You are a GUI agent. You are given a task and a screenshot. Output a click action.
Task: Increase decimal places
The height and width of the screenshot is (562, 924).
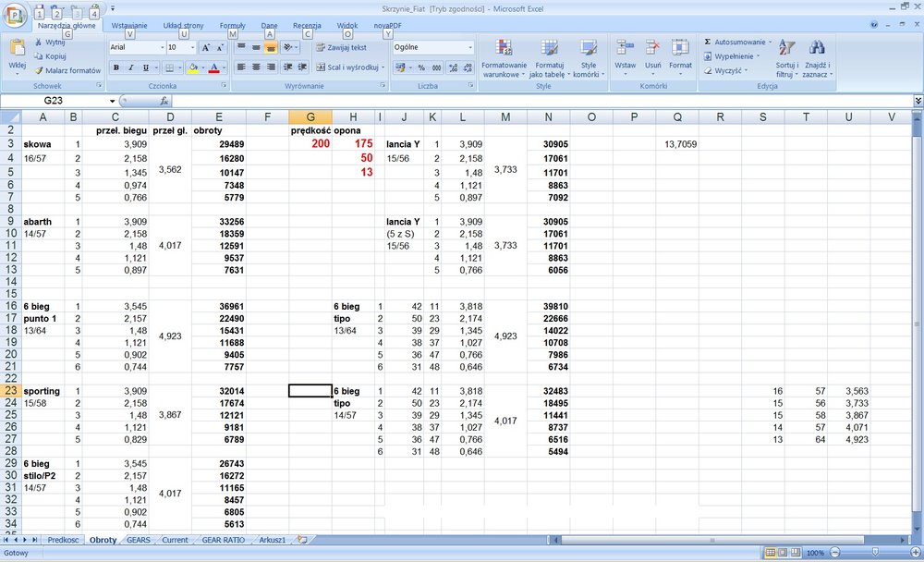coord(453,67)
